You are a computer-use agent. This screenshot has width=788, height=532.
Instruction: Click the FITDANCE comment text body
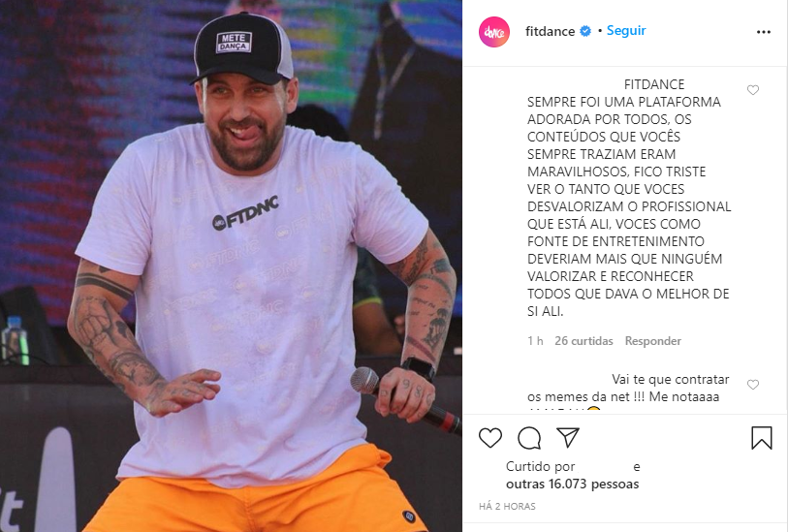629,198
